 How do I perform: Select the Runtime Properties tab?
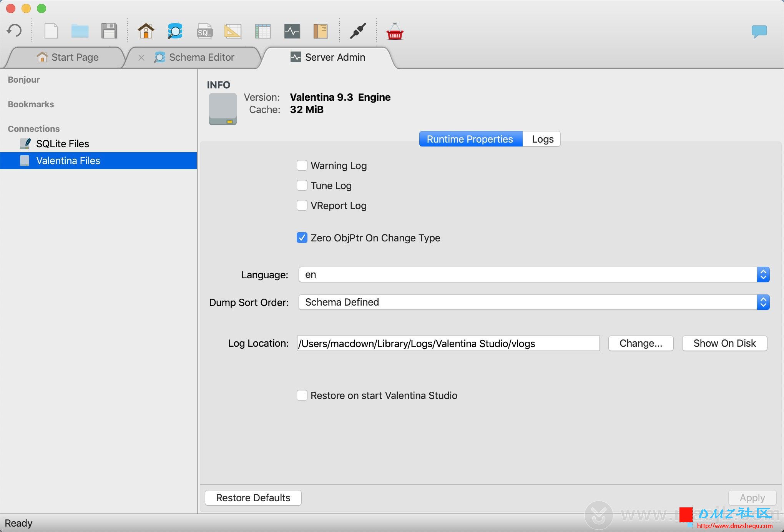470,139
